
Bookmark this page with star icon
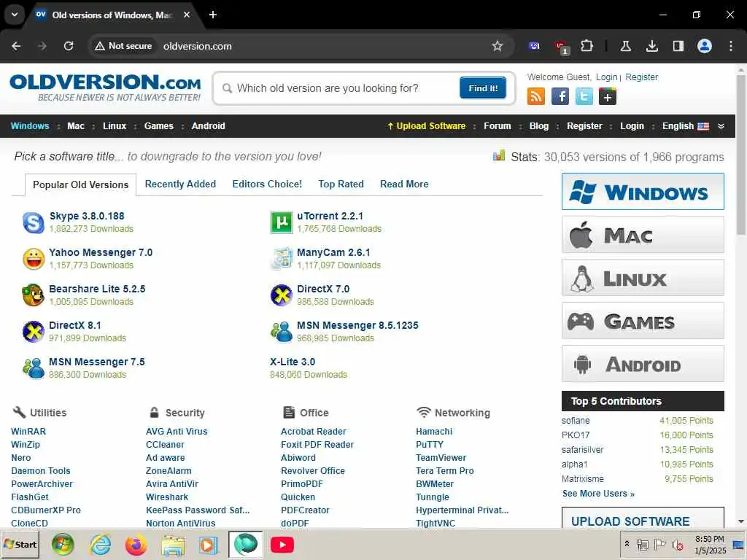click(498, 46)
